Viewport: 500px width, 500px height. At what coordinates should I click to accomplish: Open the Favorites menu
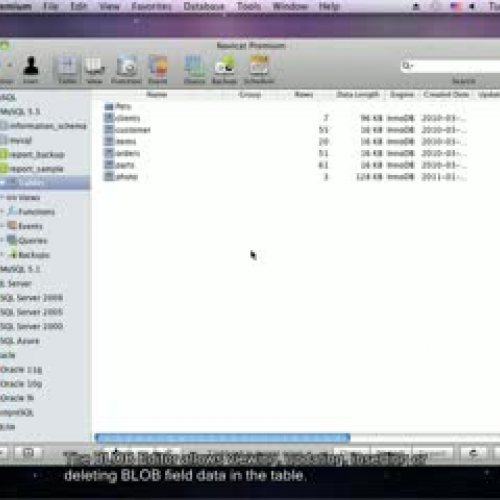pyautogui.click(x=151, y=6)
